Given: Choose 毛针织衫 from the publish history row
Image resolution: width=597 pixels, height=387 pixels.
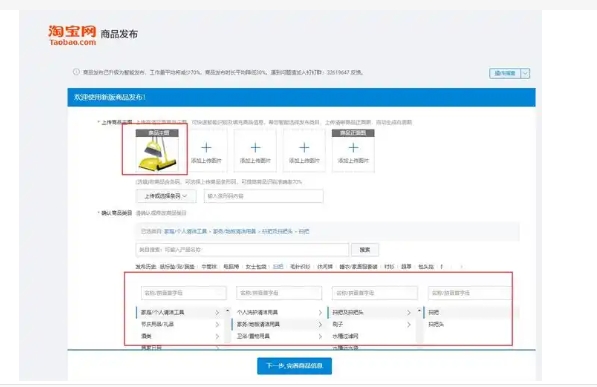Looking at the screenshot, I should coord(300,267).
